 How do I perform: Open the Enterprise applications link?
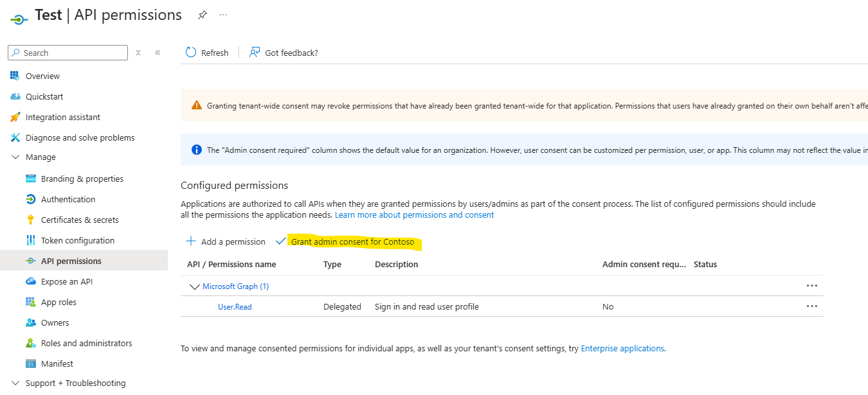click(622, 348)
